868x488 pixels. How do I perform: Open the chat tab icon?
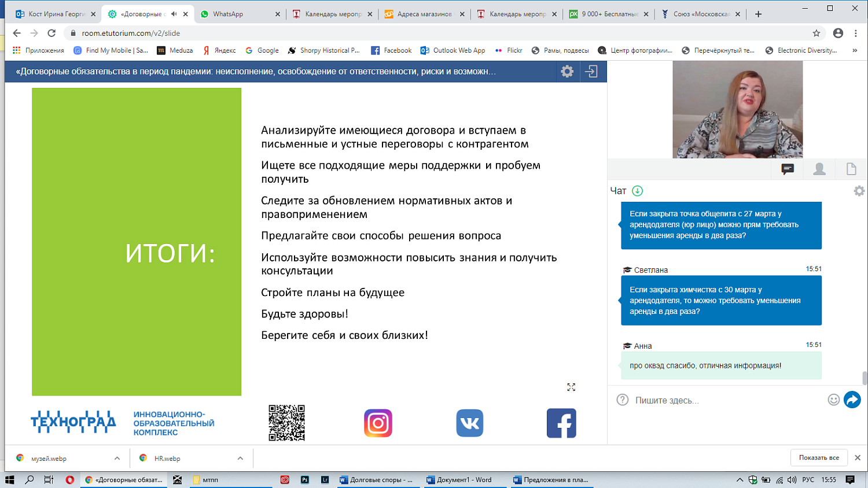(788, 169)
